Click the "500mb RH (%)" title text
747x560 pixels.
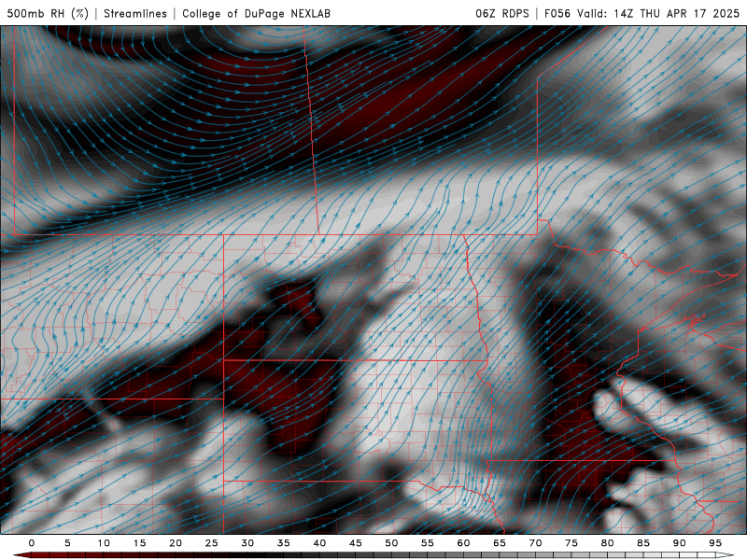(x=48, y=13)
